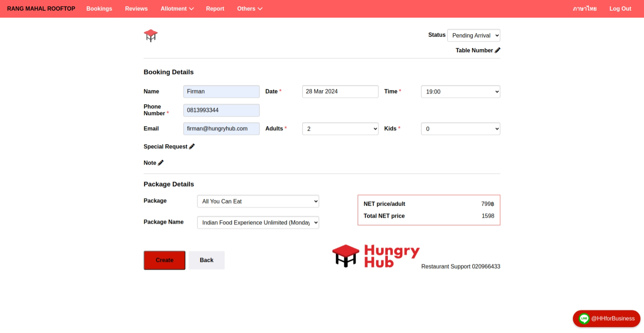This screenshot has width=644, height=333.
Task: Open the Adults count dropdown
Action: pyautogui.click(x=340, y=129)
